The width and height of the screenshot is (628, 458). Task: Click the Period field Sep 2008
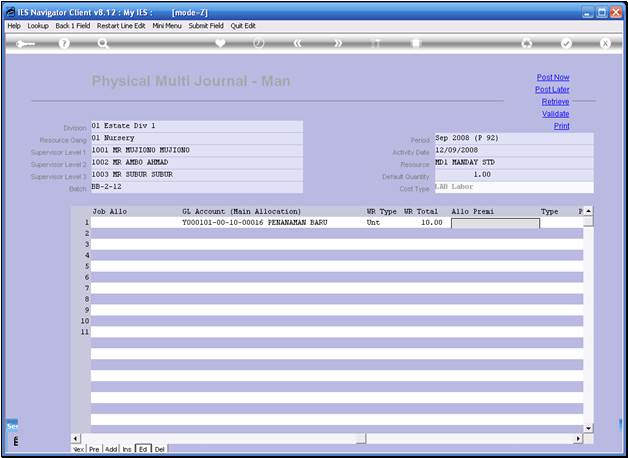pos(514,138)
